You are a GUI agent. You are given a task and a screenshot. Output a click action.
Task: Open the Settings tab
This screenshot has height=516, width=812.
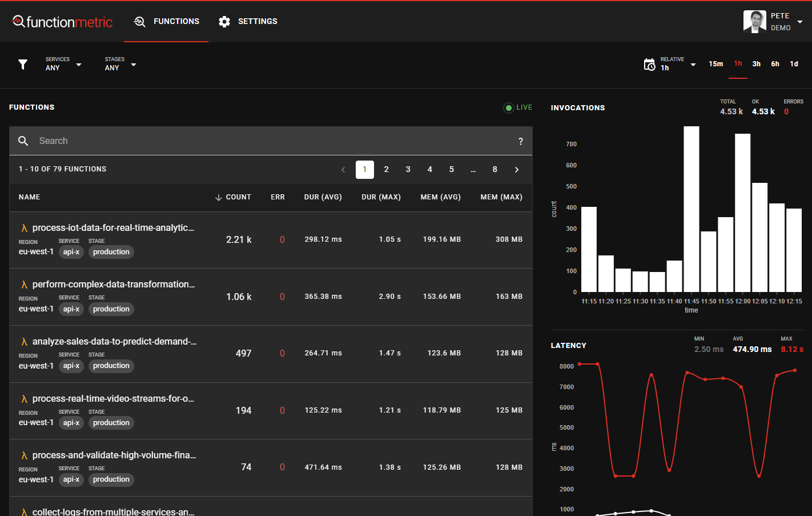coord(248,21)
